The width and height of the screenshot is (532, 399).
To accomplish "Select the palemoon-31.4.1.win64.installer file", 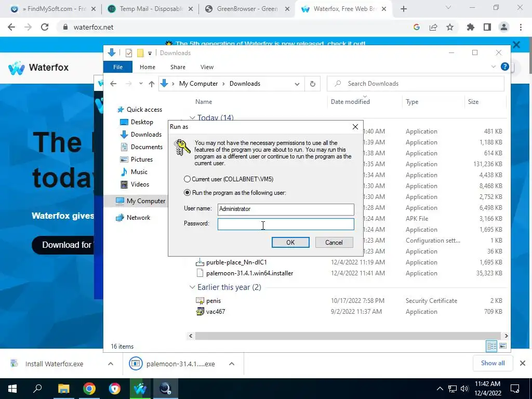I will coord(250,273).
